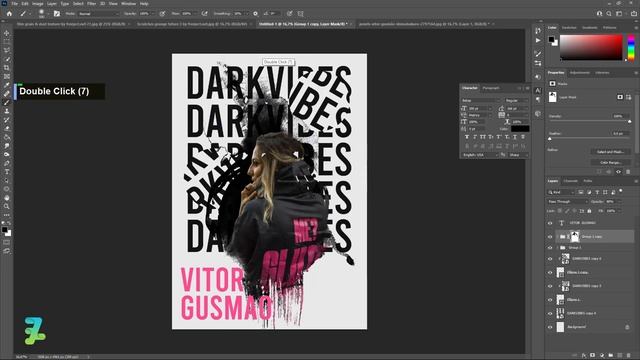Hide the Group 1 copy layer
Image resolution: width=640 pixels, height=360 pixels.
pyautogui.click(x=550, y=237)
